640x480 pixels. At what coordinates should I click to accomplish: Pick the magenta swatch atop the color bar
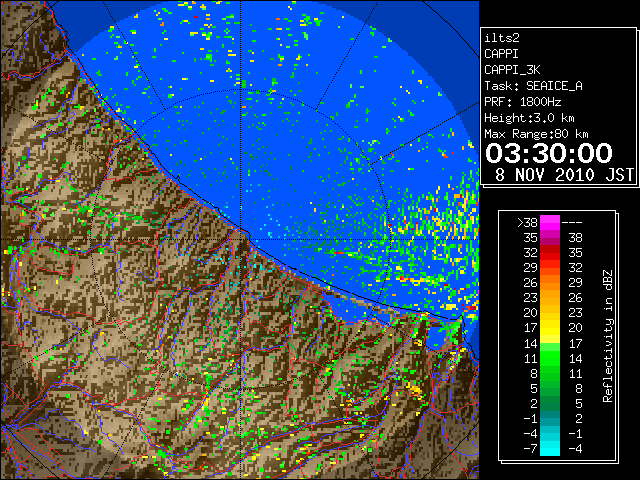point(550,223)
